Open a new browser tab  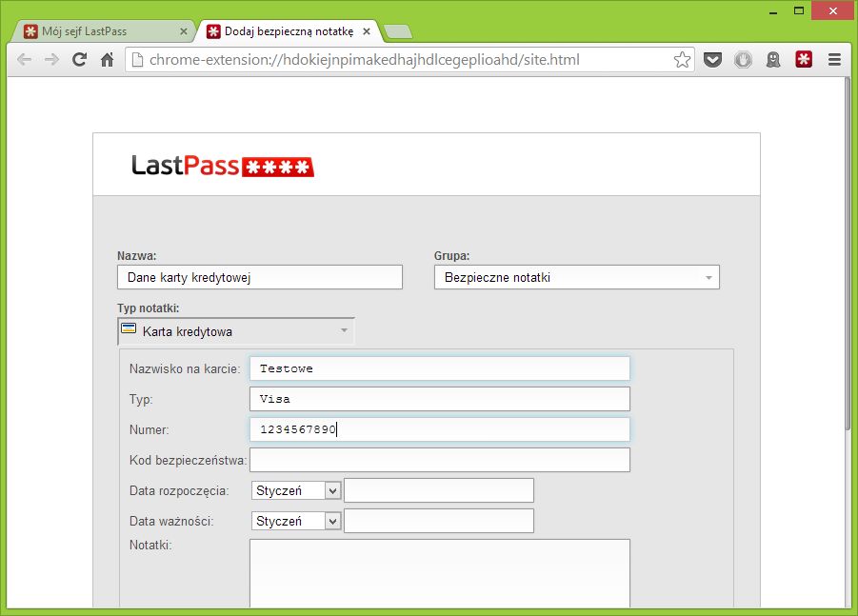click(x=398, y=32)
